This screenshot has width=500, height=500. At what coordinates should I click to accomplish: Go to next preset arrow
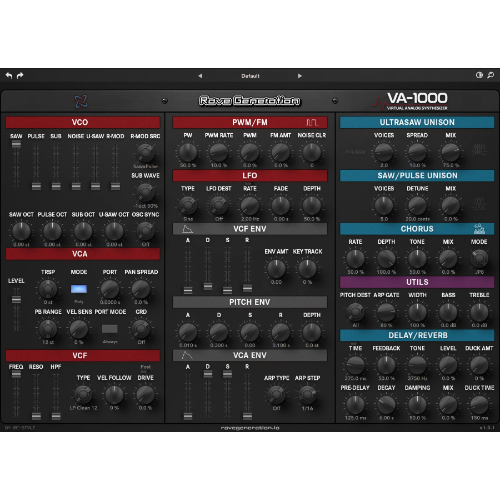pos(300,76)
